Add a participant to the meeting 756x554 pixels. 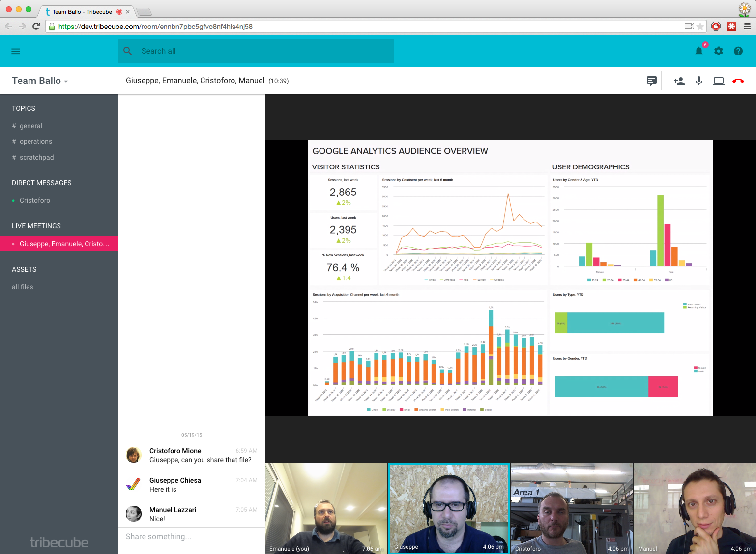[x=679, y=81]
